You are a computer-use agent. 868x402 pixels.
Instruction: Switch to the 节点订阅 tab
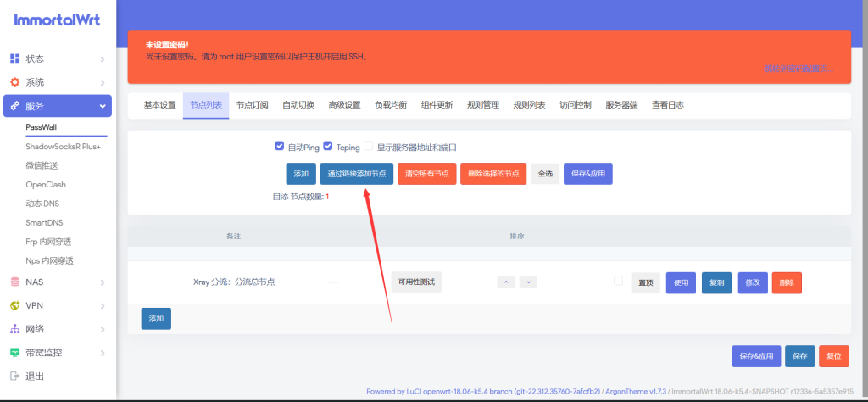click(x=252, y=105)
